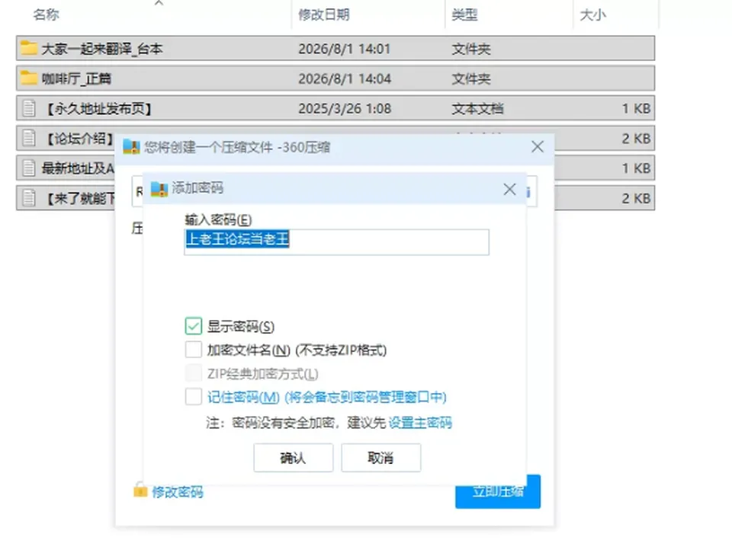
Task: Click the 360压缩 icon in the 您将创建一个压缩文件 title bar
Action: coord(131,147)
